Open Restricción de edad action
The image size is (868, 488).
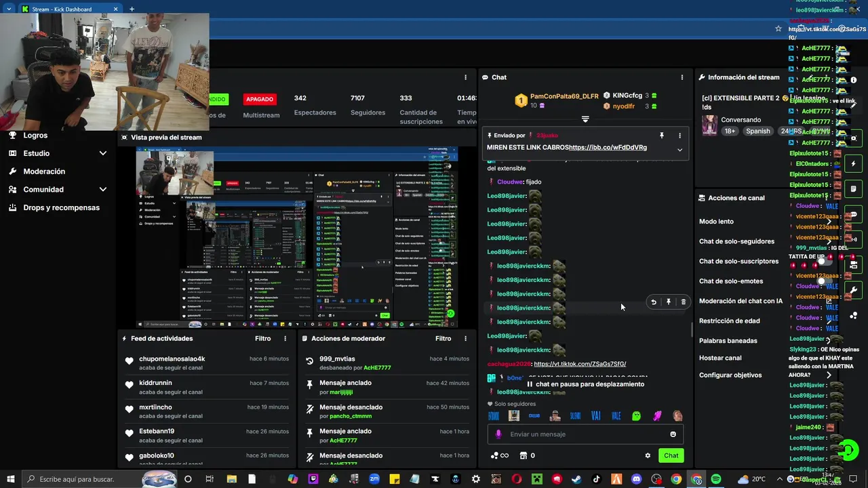point(729,321)
